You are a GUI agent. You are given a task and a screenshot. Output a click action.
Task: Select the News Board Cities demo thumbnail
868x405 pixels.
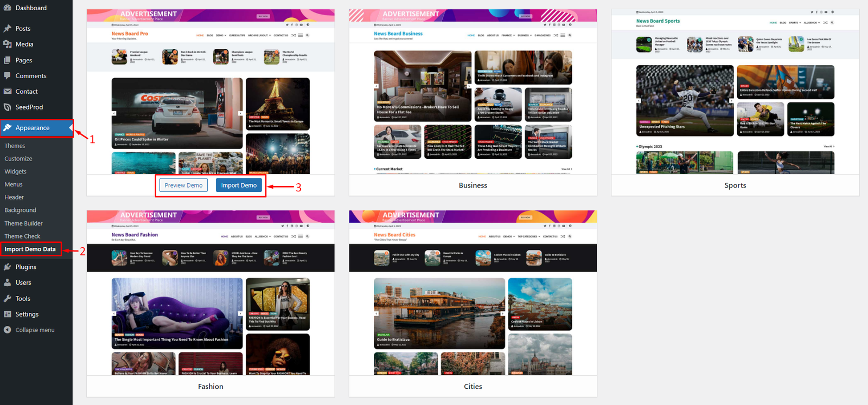coord(473,293)
